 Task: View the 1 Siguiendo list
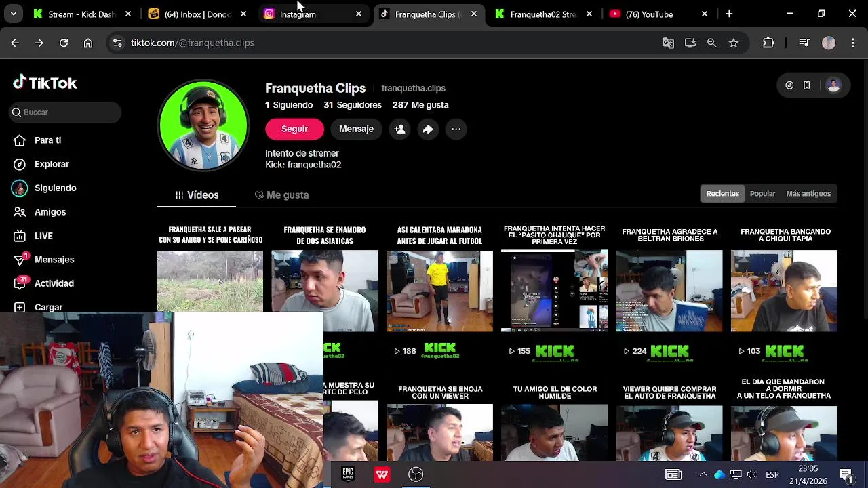(289, 105)
